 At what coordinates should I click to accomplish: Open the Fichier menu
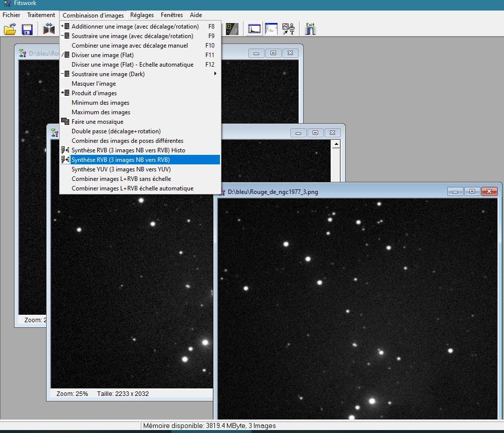pyautogui.click(x=11, y=15)
